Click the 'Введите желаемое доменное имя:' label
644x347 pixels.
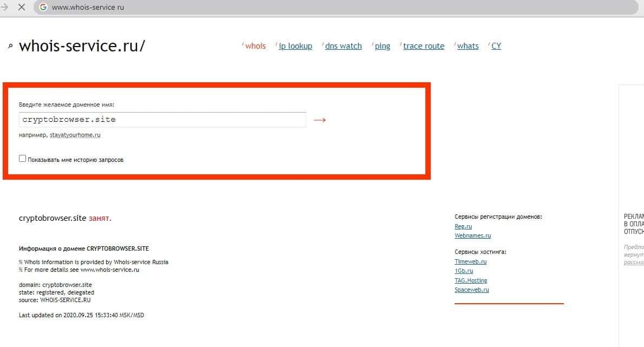(67, 104)
